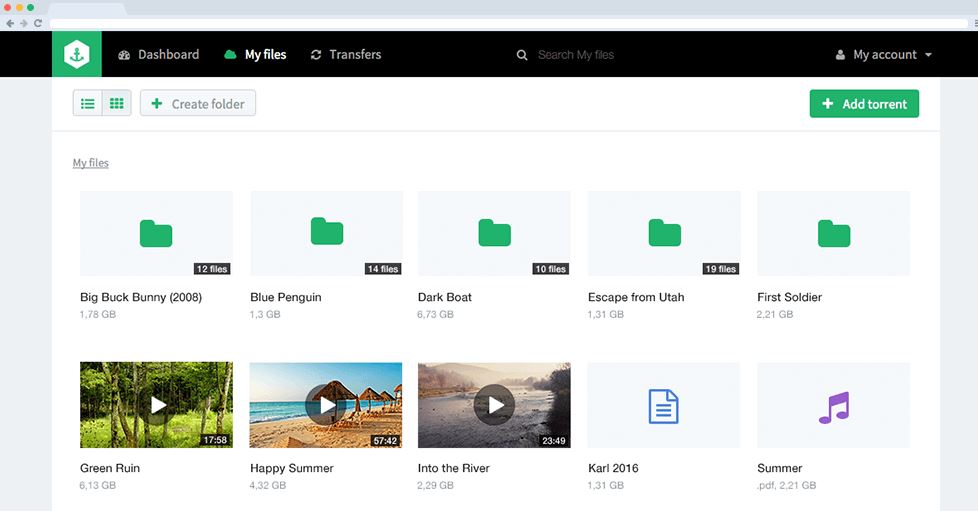Open the Blue Penguin folder icon
The image size is (978, 511).
(x=327, y=231)
